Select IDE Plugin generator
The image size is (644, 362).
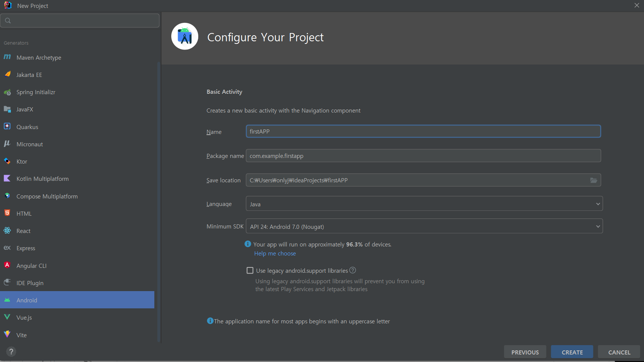pyautogui.click(x=77, y=283)
